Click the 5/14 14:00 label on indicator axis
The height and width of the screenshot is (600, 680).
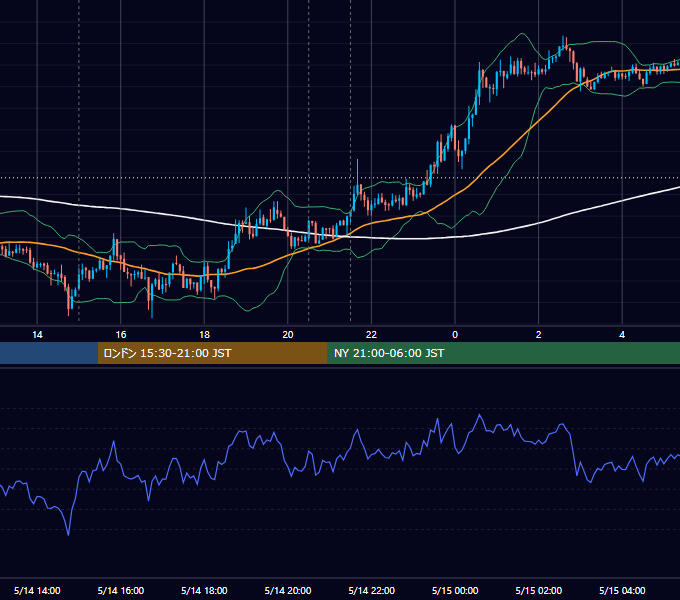37,590
